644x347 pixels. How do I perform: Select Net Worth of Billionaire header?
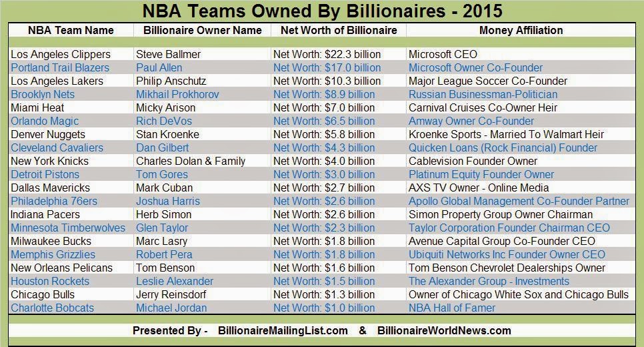[339, 30]
